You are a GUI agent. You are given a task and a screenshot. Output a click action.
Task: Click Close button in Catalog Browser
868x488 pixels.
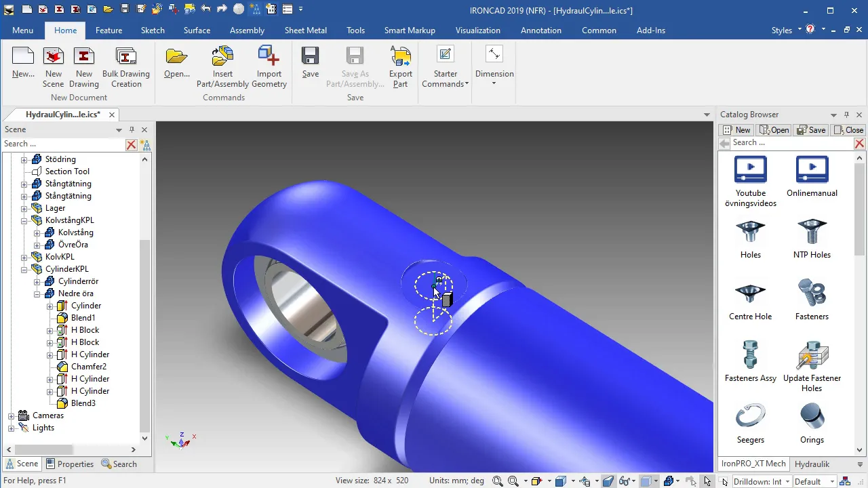848,130
